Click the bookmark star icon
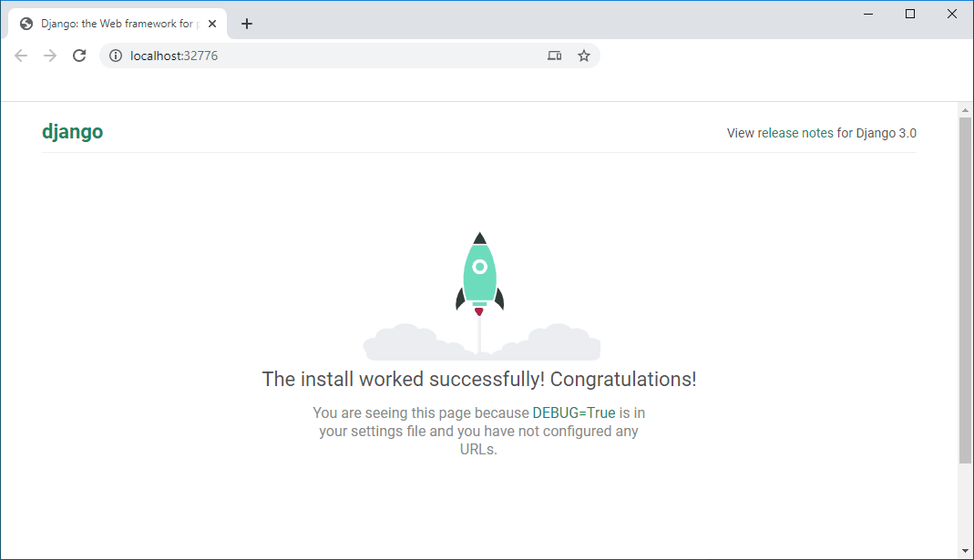 click(583, 56)
